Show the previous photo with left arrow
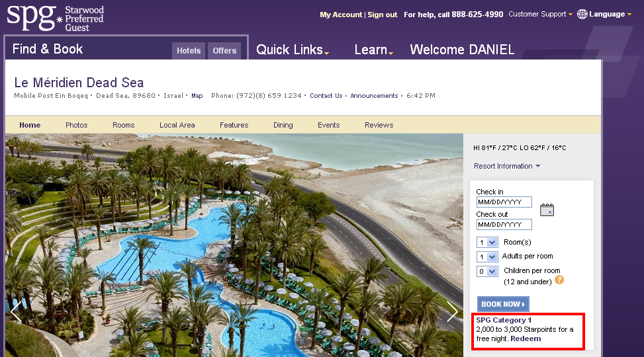 (x=16, y=312)
